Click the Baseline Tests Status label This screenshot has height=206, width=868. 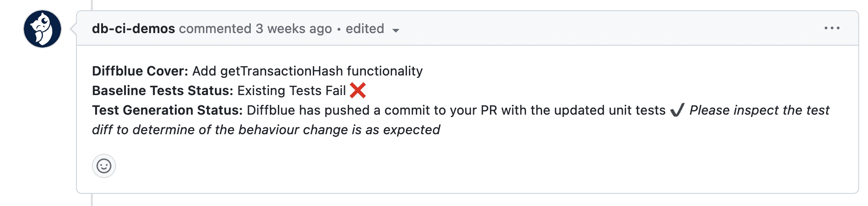(x=162, y=90)
